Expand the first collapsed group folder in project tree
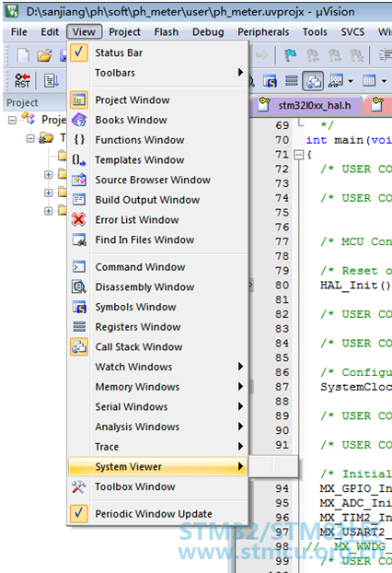392x573 pixels. pyautogui.click(x=48, y=174)
